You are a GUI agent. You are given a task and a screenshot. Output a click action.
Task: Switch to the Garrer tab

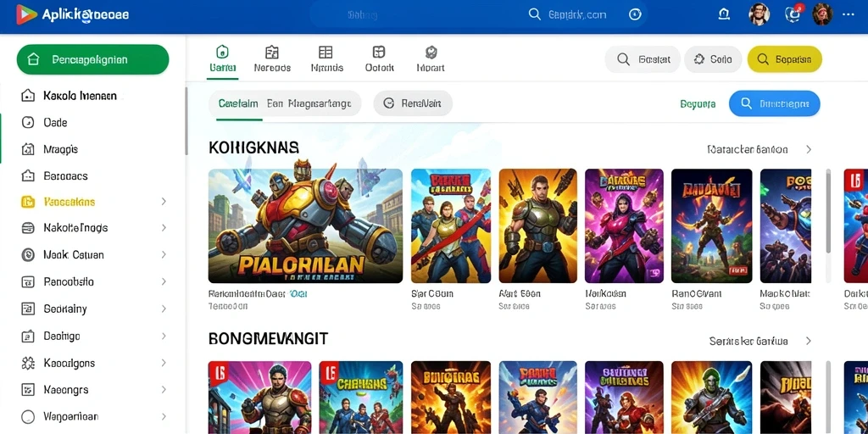point(223,59)
